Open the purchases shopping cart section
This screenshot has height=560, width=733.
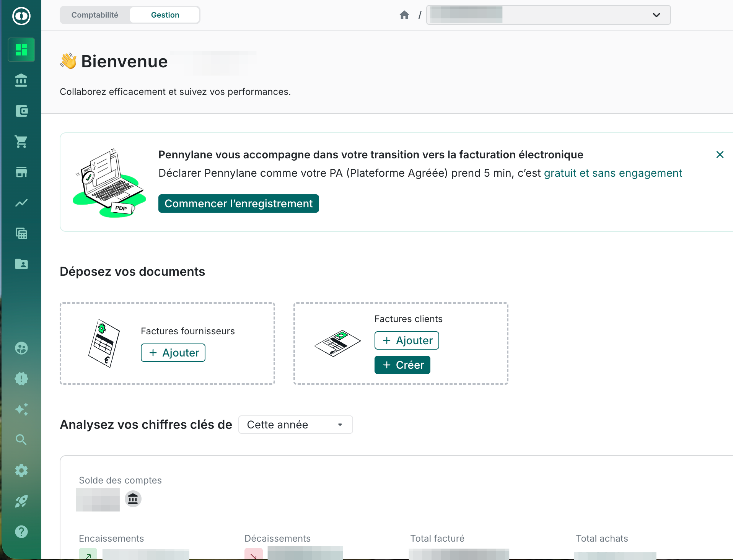tap(21, 142)
